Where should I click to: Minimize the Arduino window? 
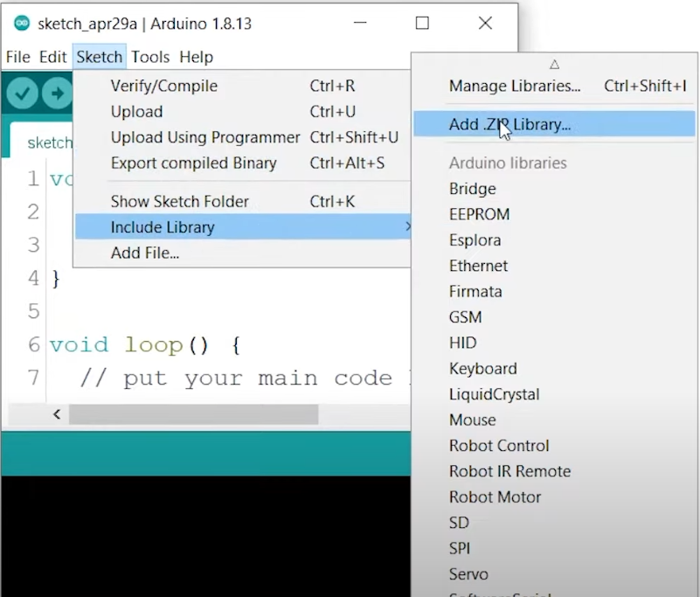[x=360, y=23]
